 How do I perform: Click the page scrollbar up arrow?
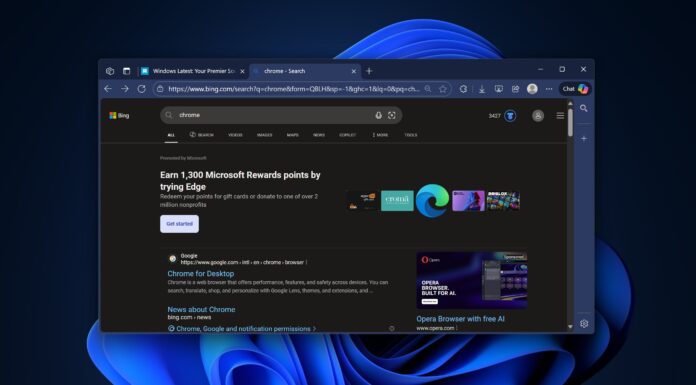click(570, 103)
